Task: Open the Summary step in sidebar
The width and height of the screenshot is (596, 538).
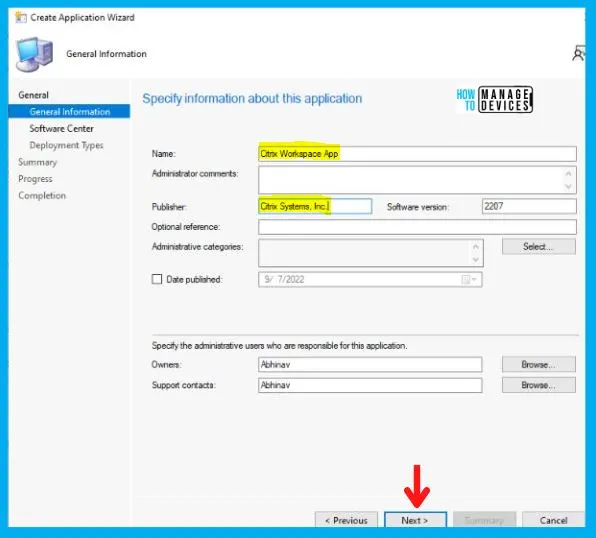Action: pos(38,162)
